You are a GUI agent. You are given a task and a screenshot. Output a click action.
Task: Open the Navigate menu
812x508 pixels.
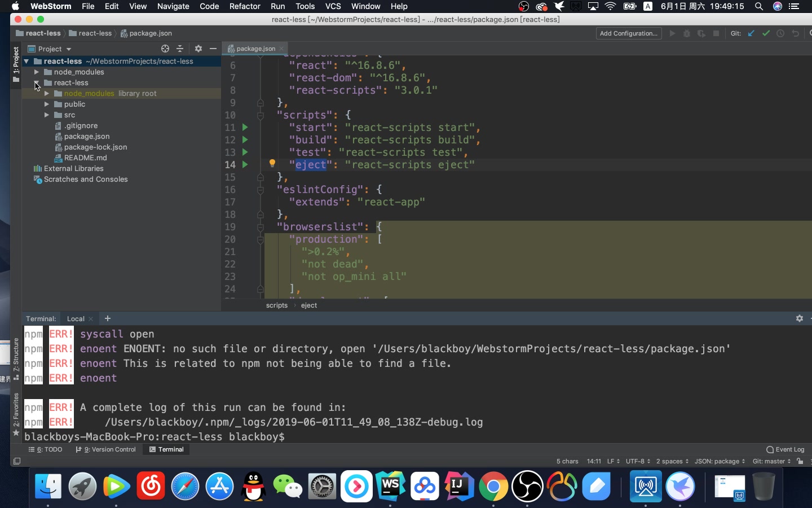pyautogui.click(x=173, y=6)
